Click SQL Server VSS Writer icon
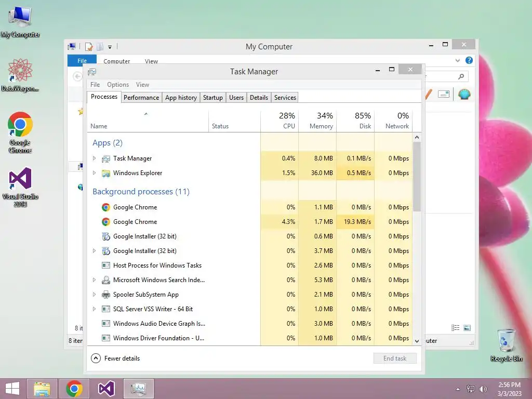The width and height of the screenshot is (532, 399). (x=106, y=309)
